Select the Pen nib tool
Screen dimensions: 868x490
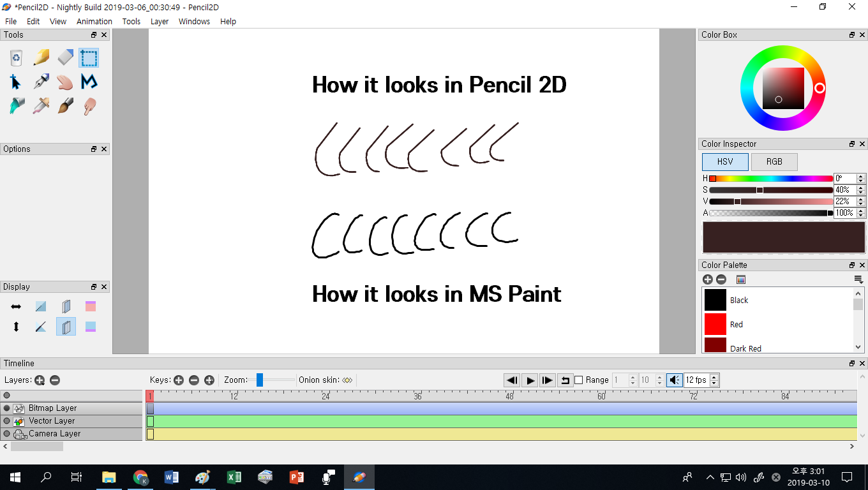coord(41,82)
